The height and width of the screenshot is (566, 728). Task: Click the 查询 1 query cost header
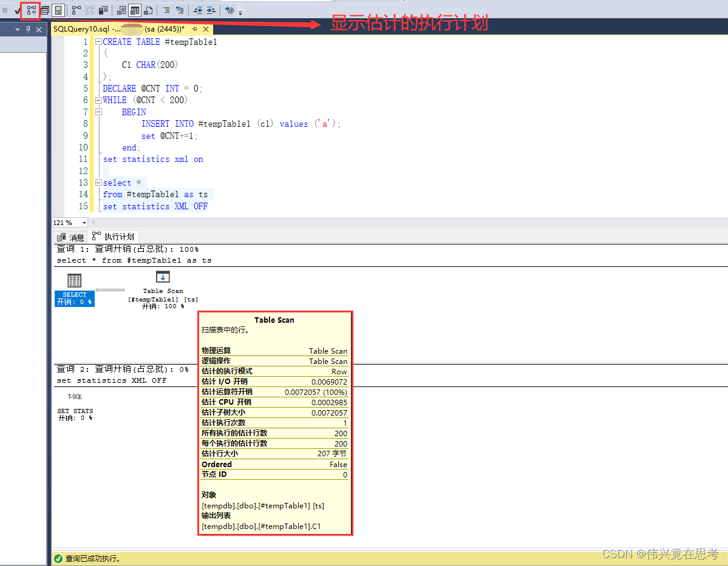128,249
